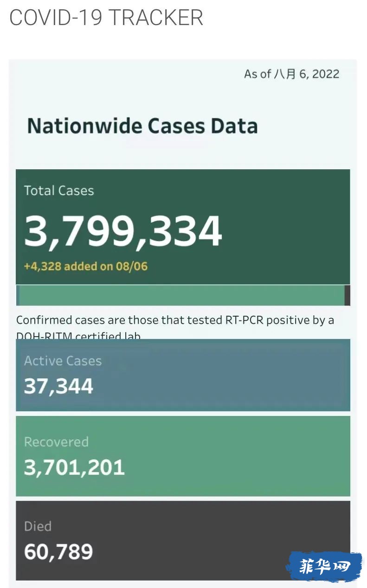Image resolution: width=367 pixels, height=588 pixels.
Task: Select the Died dark gray card
Action: click(x=183, y=541)
